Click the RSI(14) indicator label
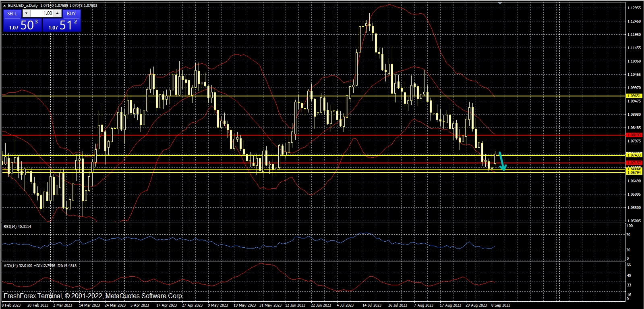This screenshot has width=644, height=309. tap(17, 227)
